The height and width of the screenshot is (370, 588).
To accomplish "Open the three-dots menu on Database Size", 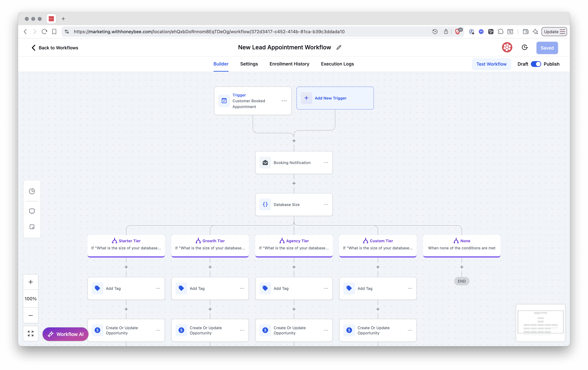I will click(x=326, y=205).
